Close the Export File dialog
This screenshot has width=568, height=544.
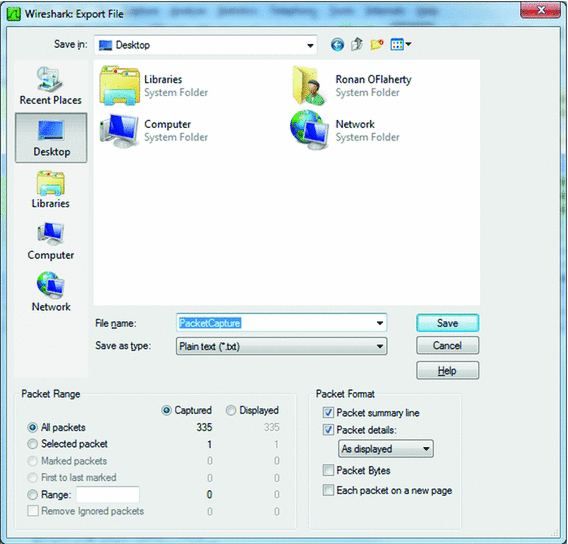tap(541, 10)
